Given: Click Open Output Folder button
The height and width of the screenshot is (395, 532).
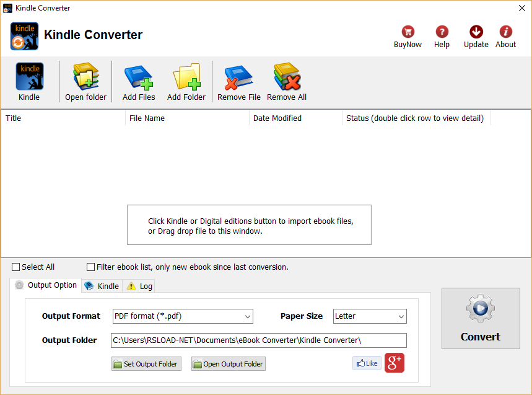Looking at the screenshot, I should (x=229, y=364).
